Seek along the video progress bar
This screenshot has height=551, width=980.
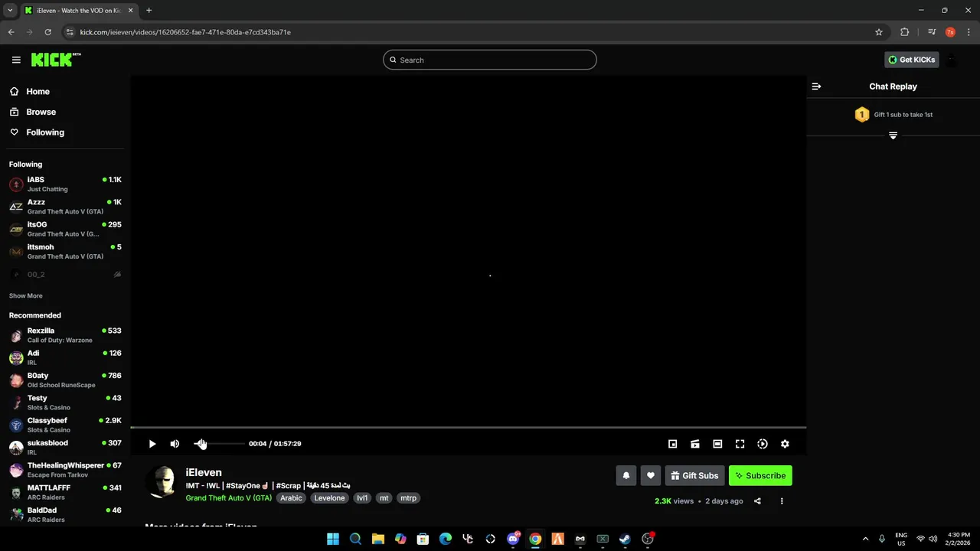[468, 427]
